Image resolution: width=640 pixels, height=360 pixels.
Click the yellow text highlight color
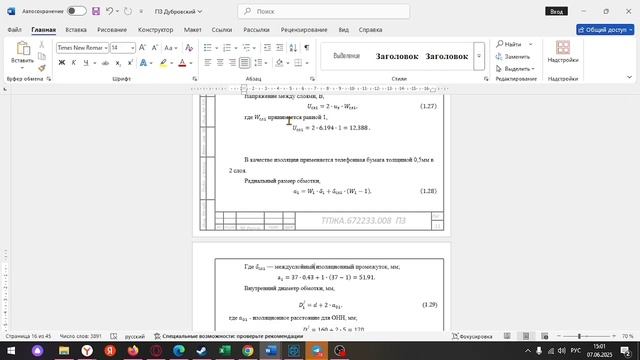tap(163, 63)
